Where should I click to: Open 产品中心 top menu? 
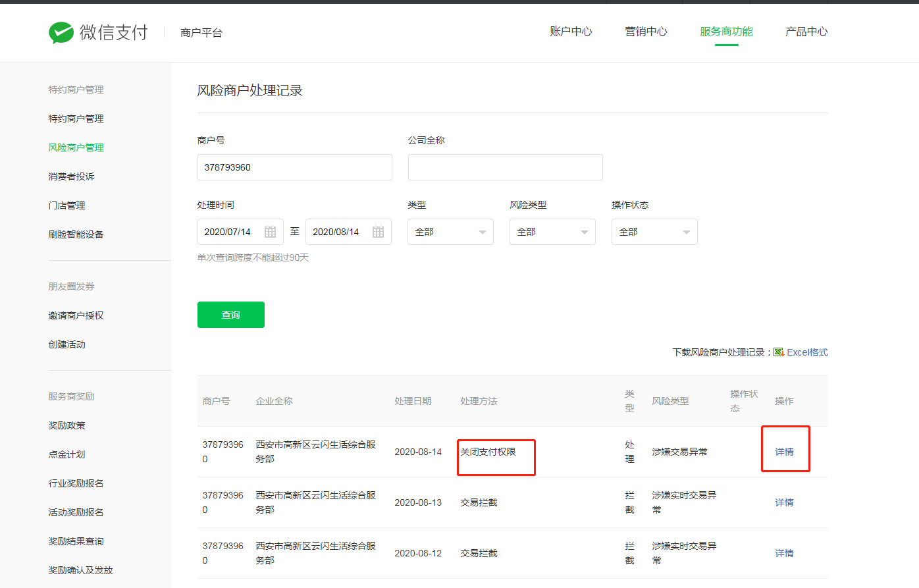806,32
